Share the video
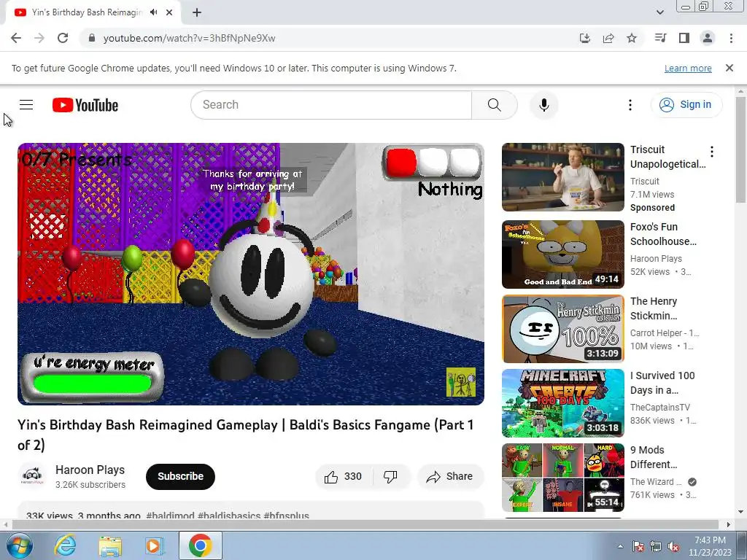Viewport: 747px width, 560px height. 450,476
